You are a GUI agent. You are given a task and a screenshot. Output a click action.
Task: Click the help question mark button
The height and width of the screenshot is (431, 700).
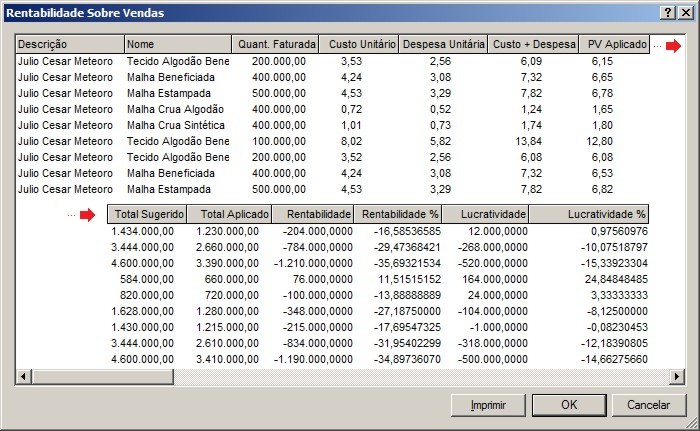pyautogui.click(x=667, y=13)
